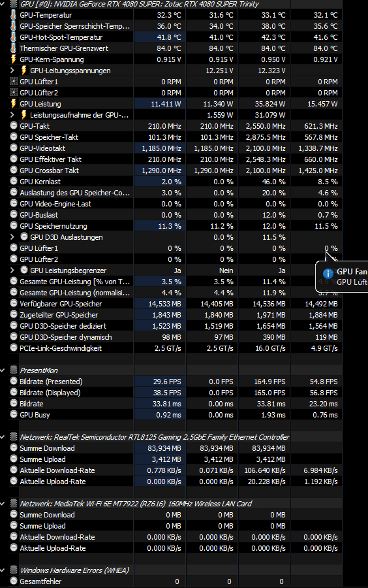Collapse the NVIDIA GeForce RTX 4080 SUPER section
The image size is (368, 588).
pos(2,4)
